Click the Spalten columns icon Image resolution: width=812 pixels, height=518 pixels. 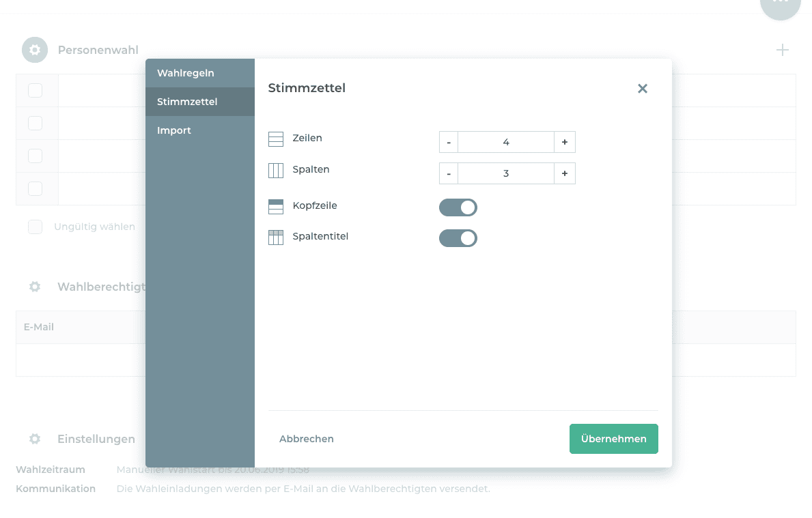click(276, 171)
